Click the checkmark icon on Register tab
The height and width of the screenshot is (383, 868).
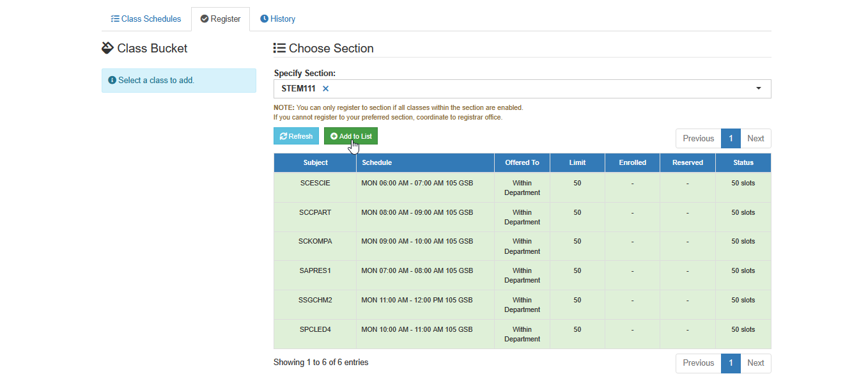[205, 19]
